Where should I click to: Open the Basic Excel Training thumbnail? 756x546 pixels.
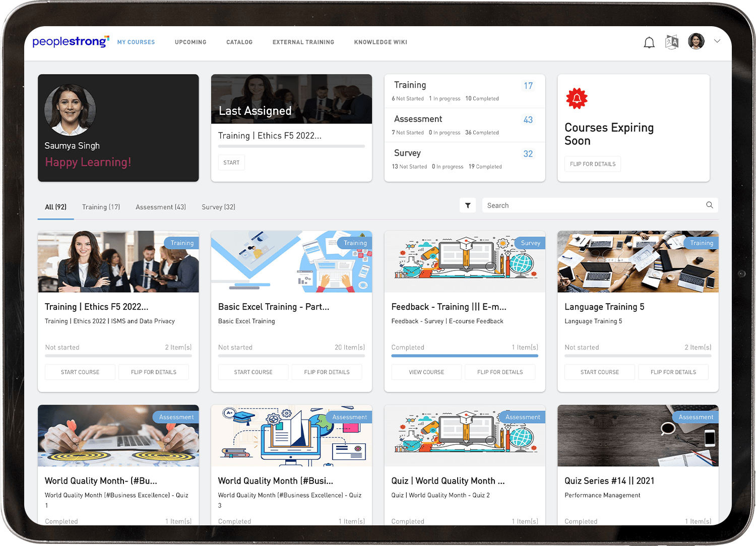click(291, 262)
